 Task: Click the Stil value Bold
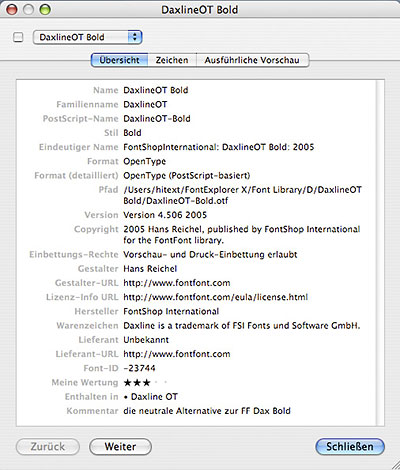(132, 133)
